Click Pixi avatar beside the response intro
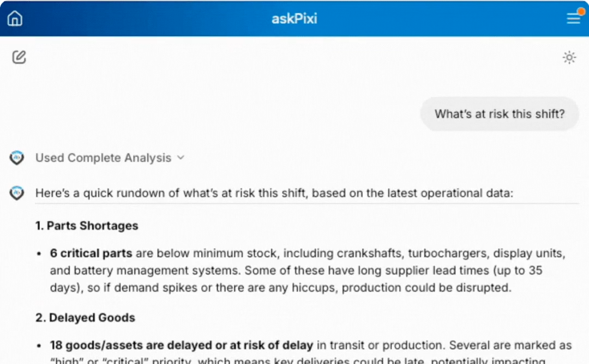This screenshot has width=589, height=364. point(17,193)
